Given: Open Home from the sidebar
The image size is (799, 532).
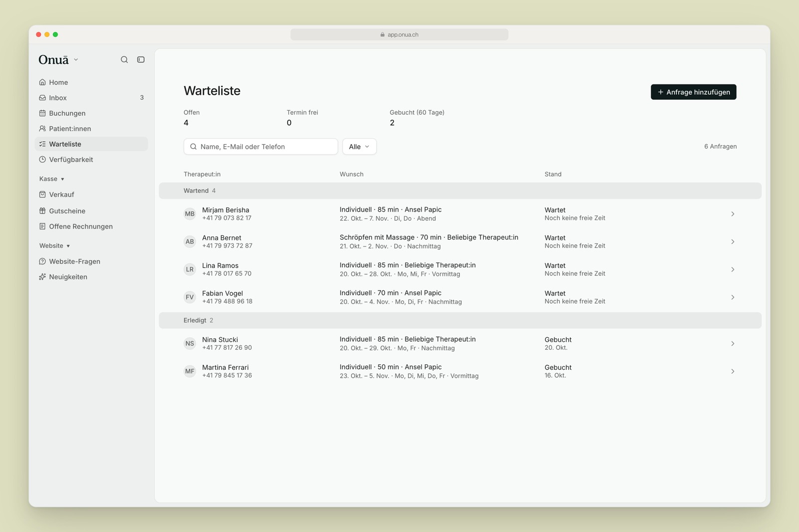Looking at the screenshot, I should tap(91, 82).
